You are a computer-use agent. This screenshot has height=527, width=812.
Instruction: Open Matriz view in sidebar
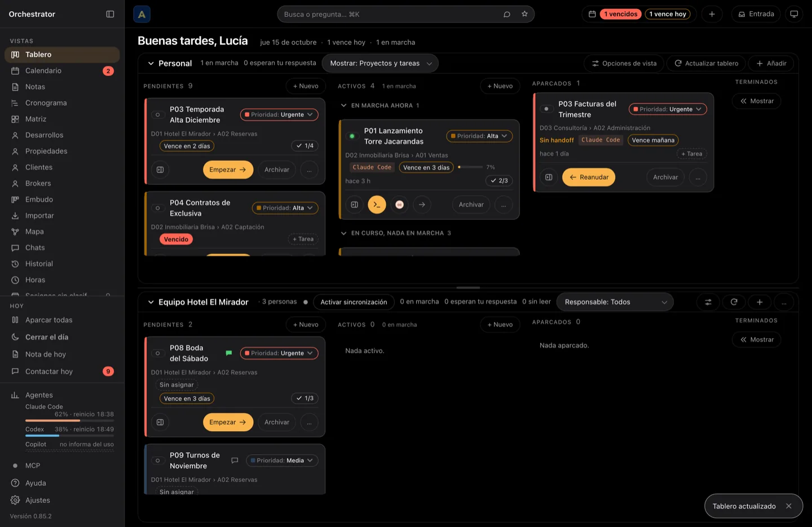[62, 119]
